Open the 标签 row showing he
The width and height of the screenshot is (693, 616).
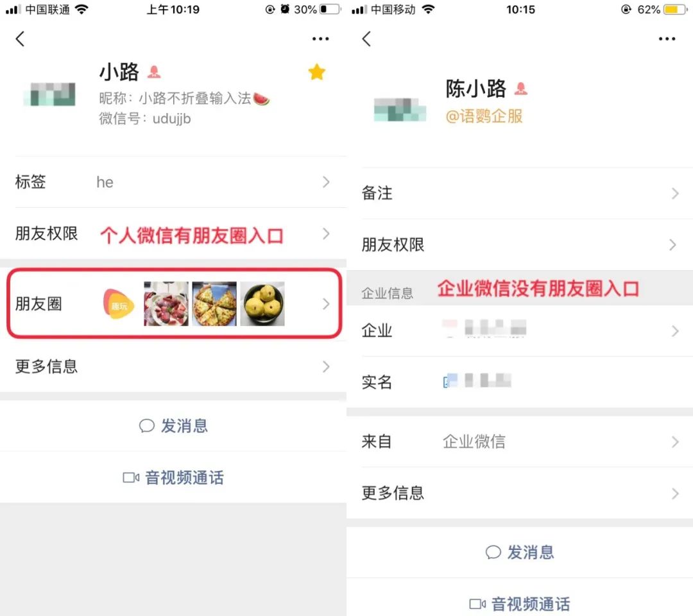[173, 182]
